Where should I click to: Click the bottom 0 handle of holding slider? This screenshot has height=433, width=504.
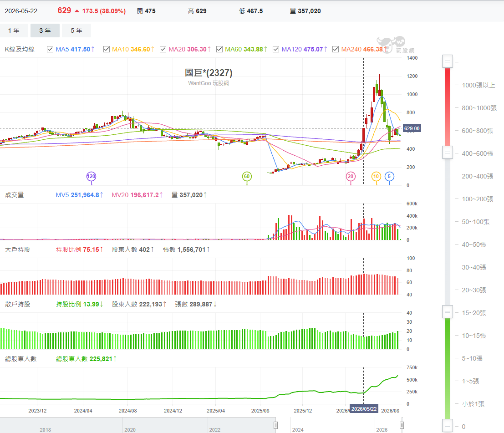[448, 426]
